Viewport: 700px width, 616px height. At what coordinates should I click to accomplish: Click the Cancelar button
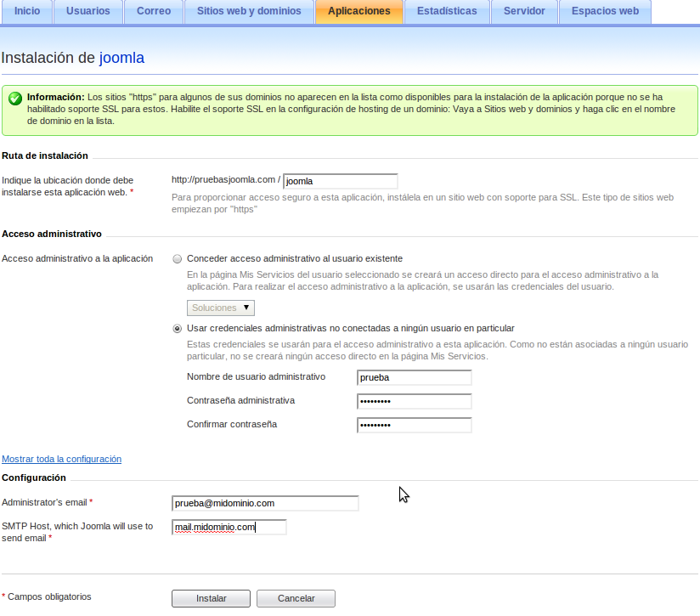pyautogui.click(x=296, y=599)
